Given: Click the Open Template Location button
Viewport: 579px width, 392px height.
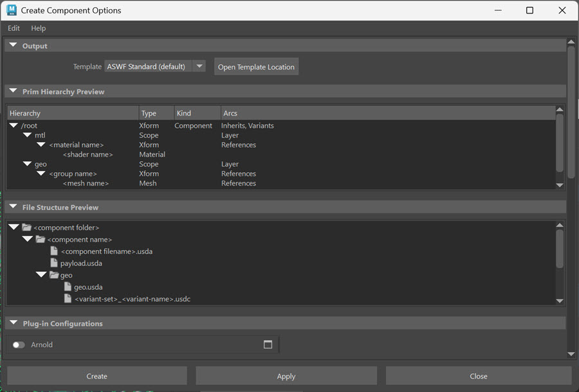Looking at the screenshot, I should pos(256,66).
